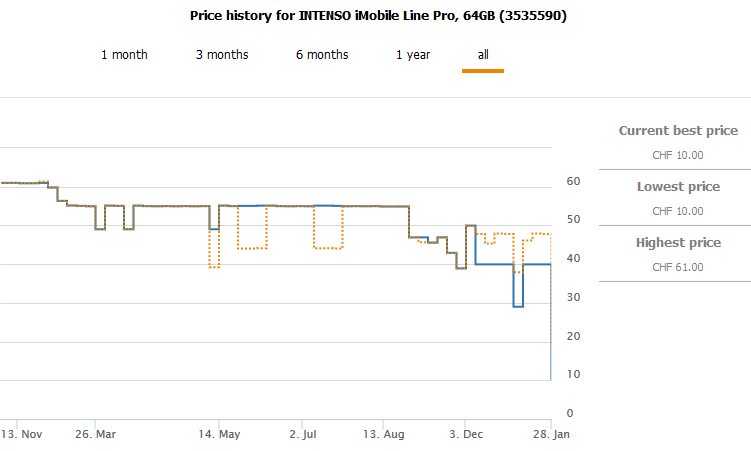Click the 'Highest price' heading
The height and width of the screenshot is (451, 751).
pyautogui.click(x=678, y=243)
